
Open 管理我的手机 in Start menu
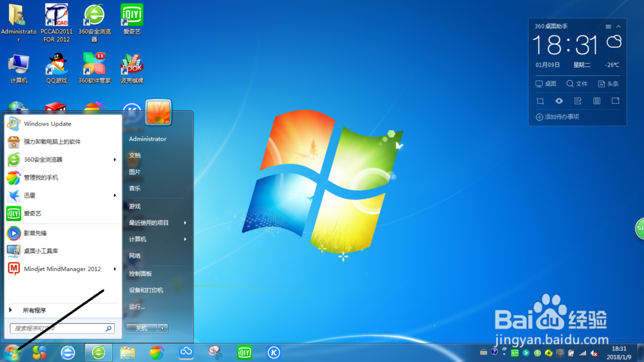pos(63,178)
